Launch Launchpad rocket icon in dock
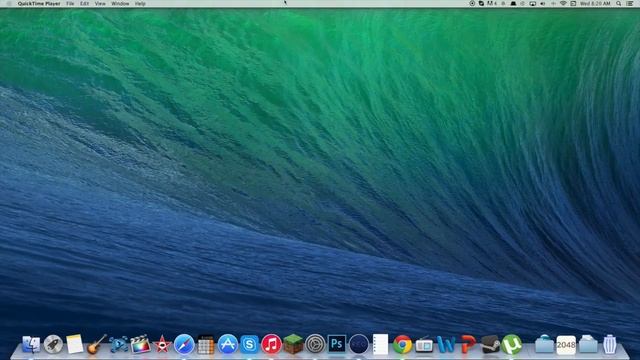640x360 pixels. click(53, 344)
